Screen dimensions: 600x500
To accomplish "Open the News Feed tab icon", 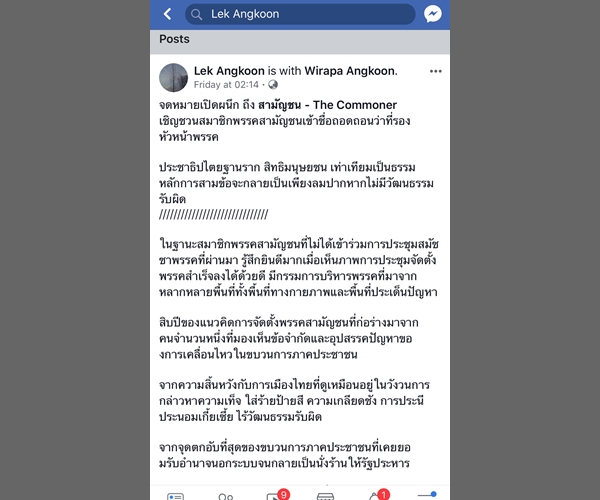I will [x=175, y=497].
